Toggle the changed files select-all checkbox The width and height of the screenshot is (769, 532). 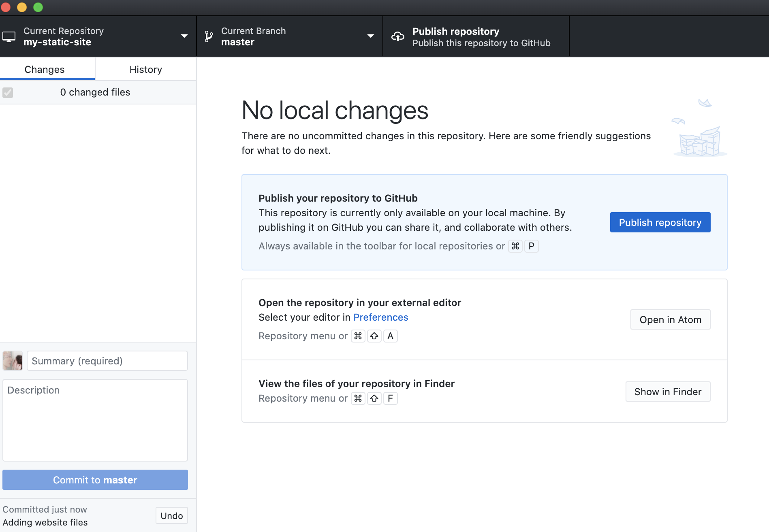tap(8, 92)
